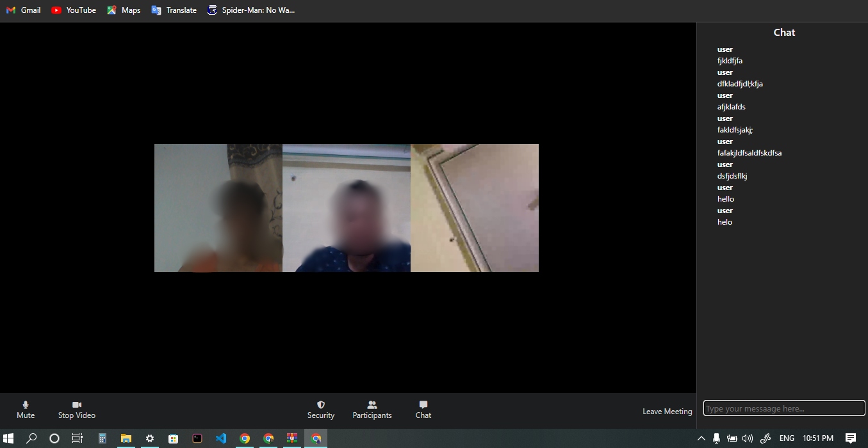Open the battery status tray icon
Image resolution: width=868 pixels, height=448 pixels.
tap(732, 438)
